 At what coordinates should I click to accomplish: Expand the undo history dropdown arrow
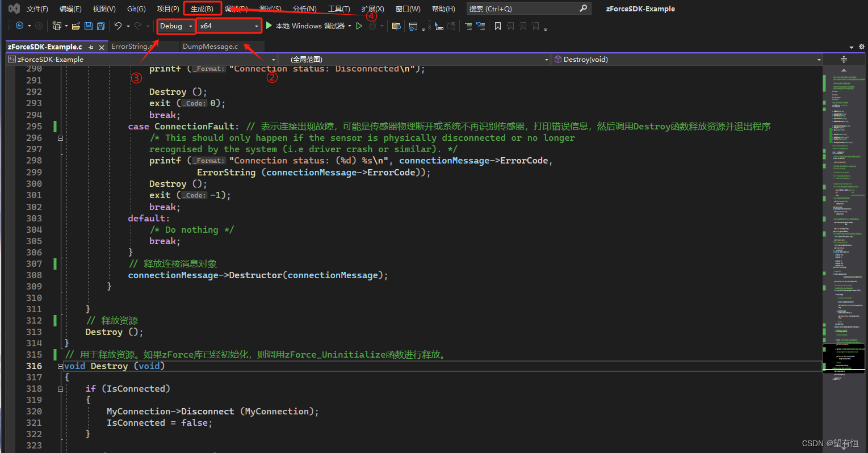(x=128, y=26)
